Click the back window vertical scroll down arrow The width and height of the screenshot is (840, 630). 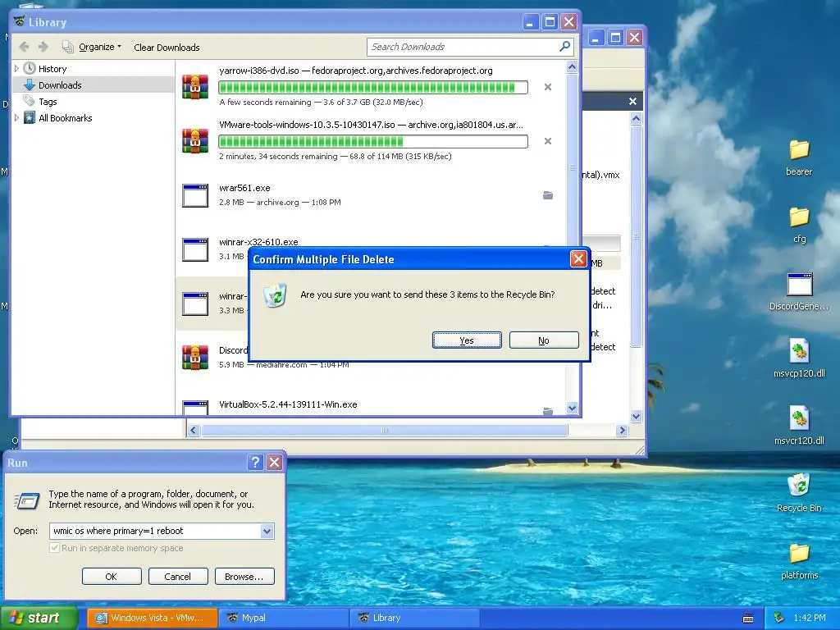tap(636, 416)
